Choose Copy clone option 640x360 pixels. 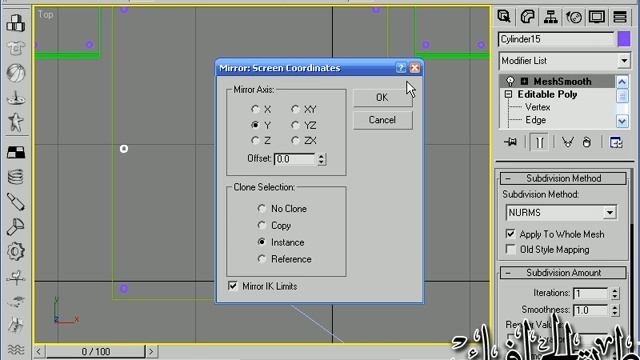pos(262,225)
